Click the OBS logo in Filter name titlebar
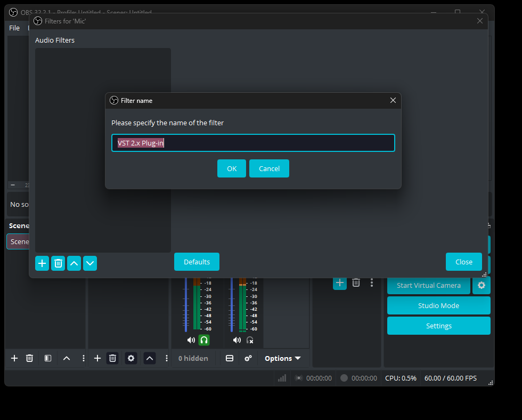Image resolution: width=522 pixels, height=420 pixels. pyautogui.click(x=114, y=100)
